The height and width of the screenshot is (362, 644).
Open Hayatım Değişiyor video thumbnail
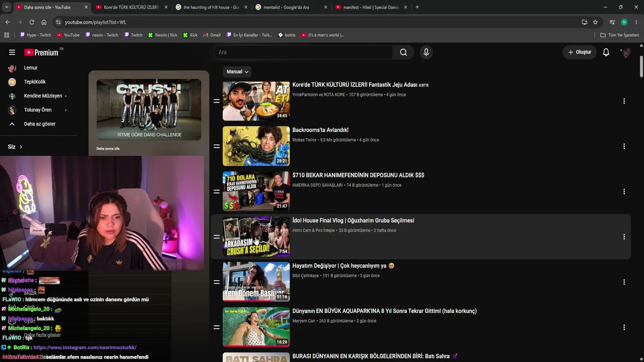(256, 282)
